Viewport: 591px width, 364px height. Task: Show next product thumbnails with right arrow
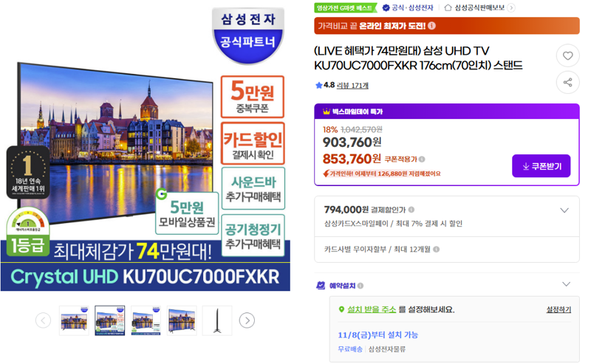[247, 320]
